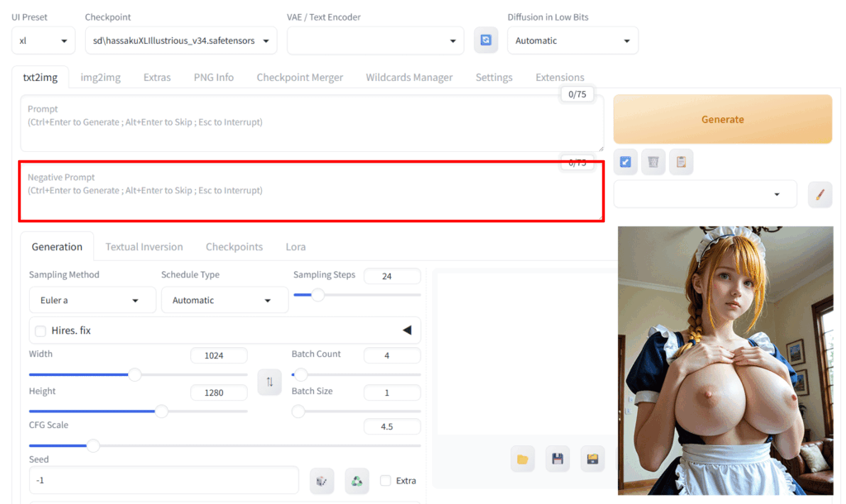Click into the Negative Prompt text field
The width and height of the screenshot is (846, 504).
tap(311, 198)
